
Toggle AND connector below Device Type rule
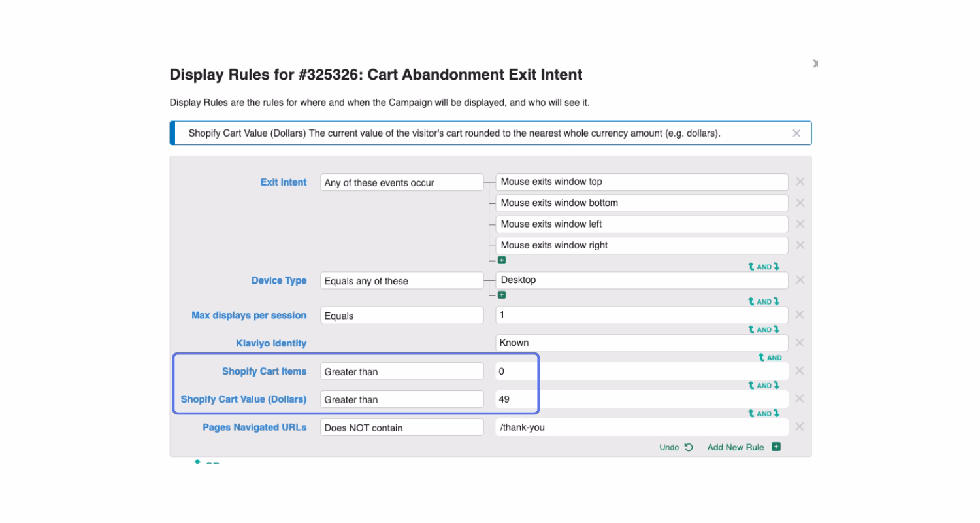(x=764, y=301)
